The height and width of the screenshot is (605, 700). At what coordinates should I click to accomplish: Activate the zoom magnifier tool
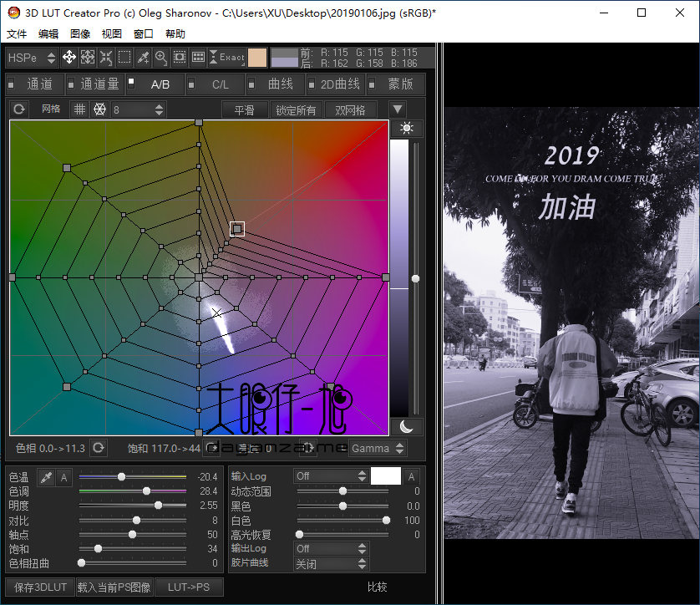tap(160, 58)
